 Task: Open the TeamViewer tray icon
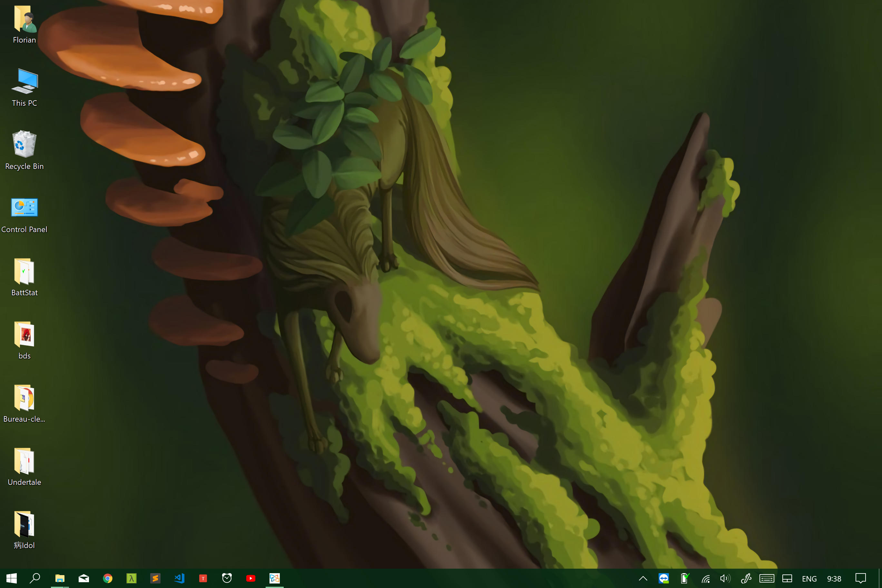point(663,578)
